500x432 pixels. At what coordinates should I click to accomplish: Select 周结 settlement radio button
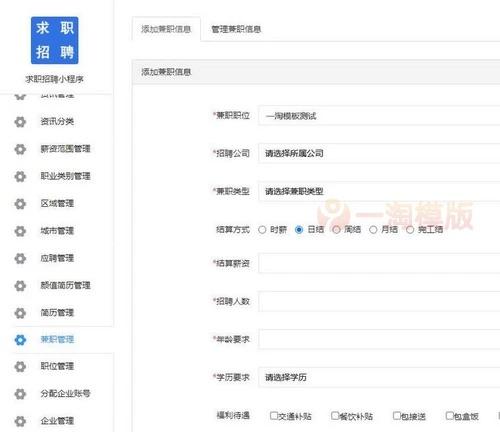(x=336, y=230)
